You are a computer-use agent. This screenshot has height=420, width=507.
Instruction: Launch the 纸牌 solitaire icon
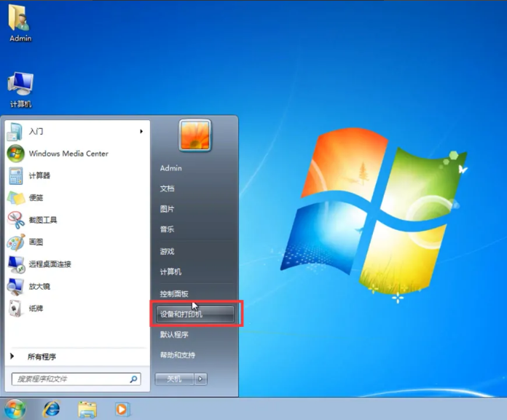pos(15,309)
